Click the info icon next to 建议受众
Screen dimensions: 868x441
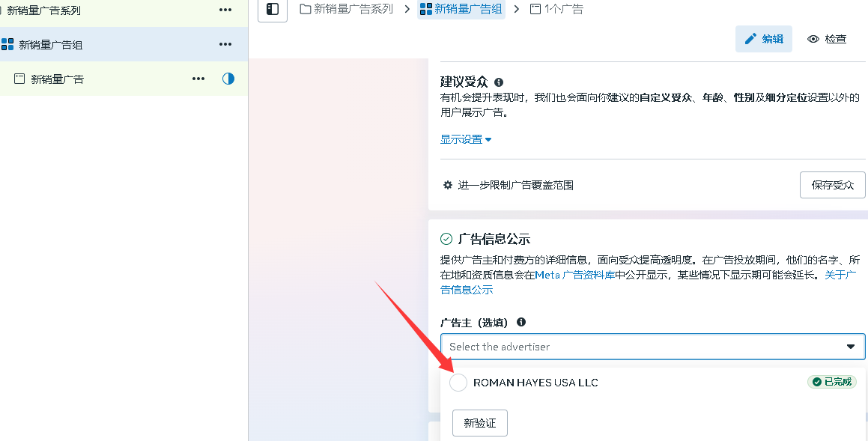[x=499, y=82]
